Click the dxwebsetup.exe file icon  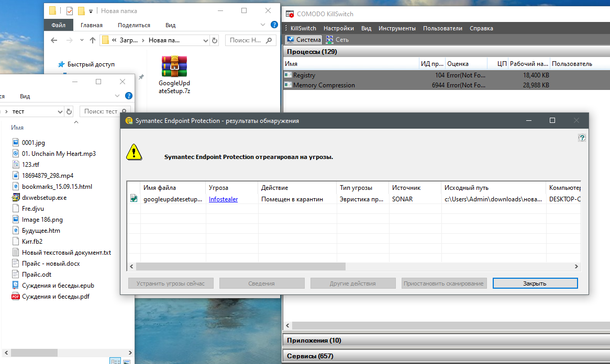(x=16, y=197)
